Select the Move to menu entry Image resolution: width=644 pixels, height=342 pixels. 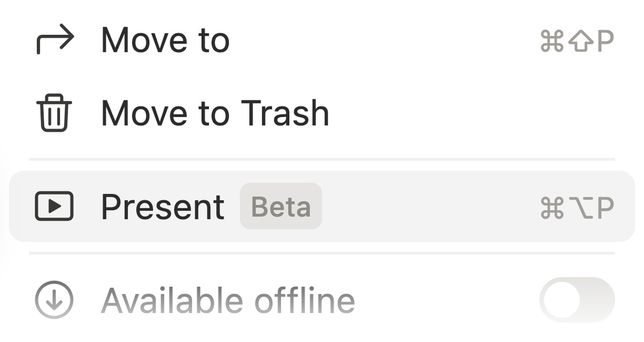pyautogui.click(x=165, y=40)
